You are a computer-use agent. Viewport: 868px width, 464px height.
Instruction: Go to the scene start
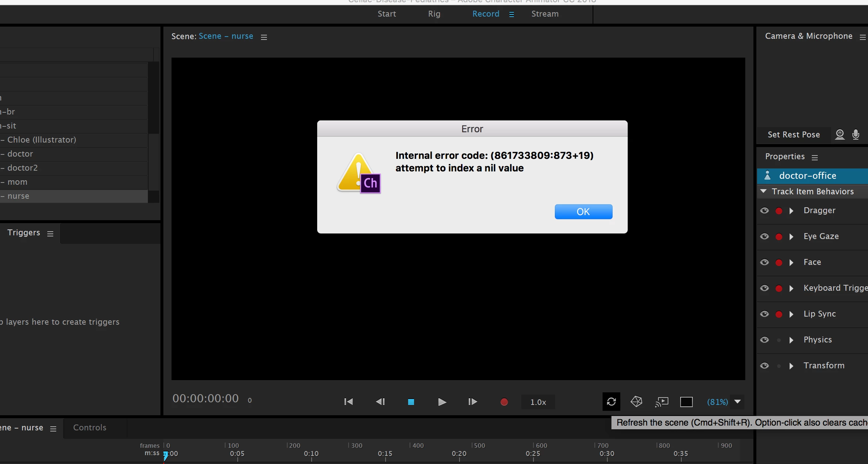[348, 402]
